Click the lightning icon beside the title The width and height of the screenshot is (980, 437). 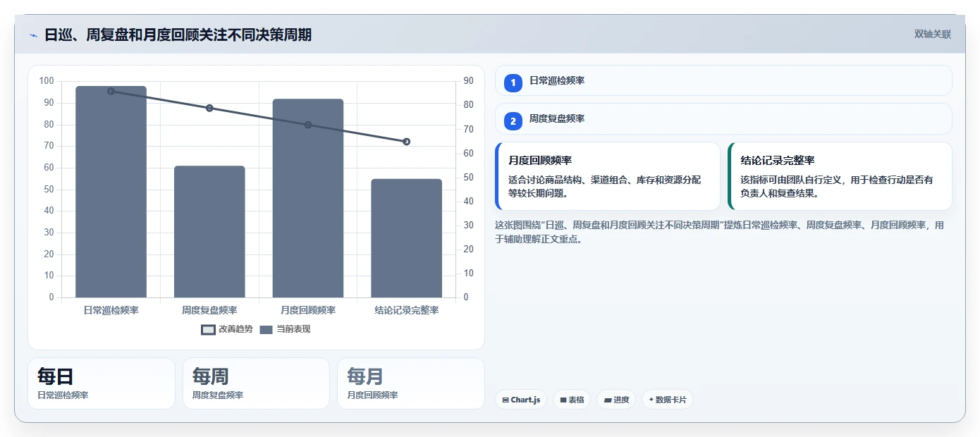coord(33,35)
